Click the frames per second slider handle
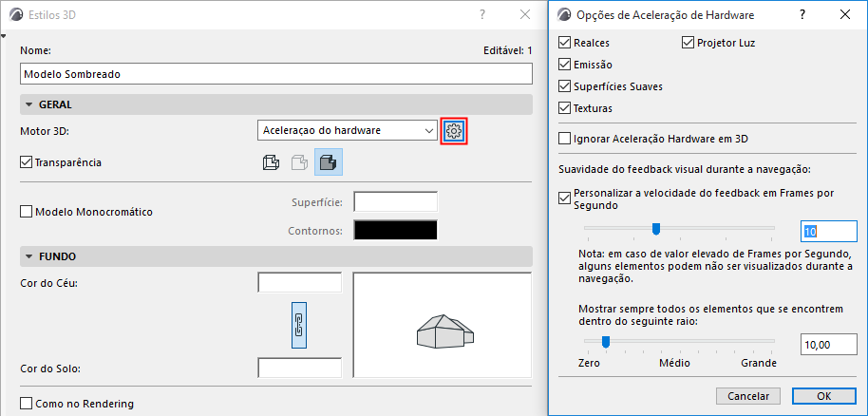Viewport: 868px width, 416px height. pos(655,228)
